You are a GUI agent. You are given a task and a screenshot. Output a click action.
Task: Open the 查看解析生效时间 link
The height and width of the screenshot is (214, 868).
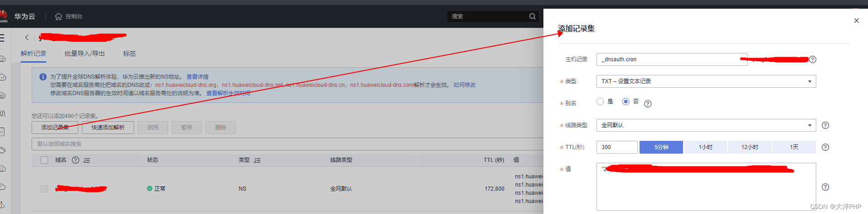pyautogui.click(x=228, y=93)
